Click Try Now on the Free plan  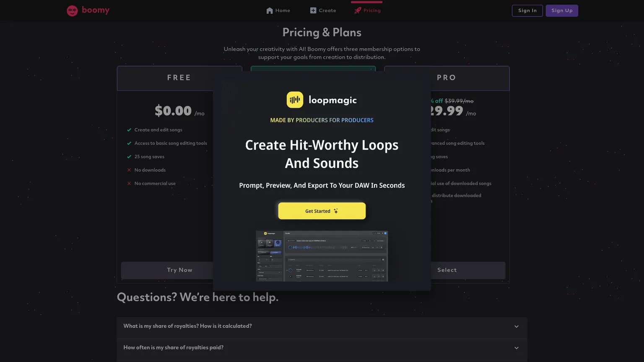pyautogui.click(x=179, y=270)
